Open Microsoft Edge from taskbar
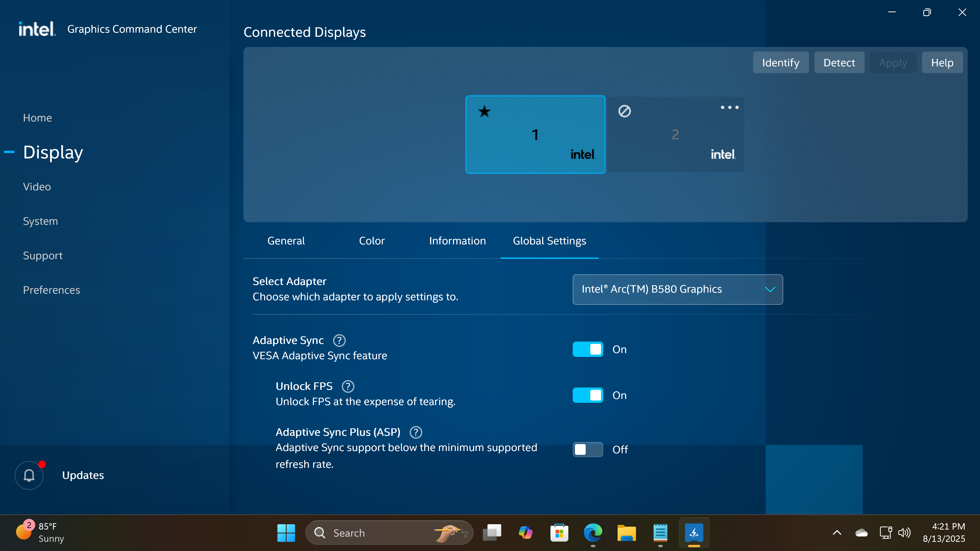 point(593,533)
